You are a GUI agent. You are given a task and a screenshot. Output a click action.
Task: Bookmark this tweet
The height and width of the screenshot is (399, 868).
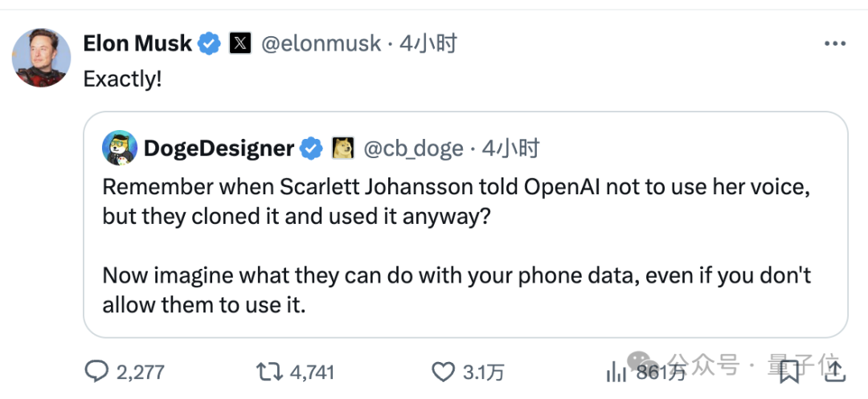click(788, 370)
